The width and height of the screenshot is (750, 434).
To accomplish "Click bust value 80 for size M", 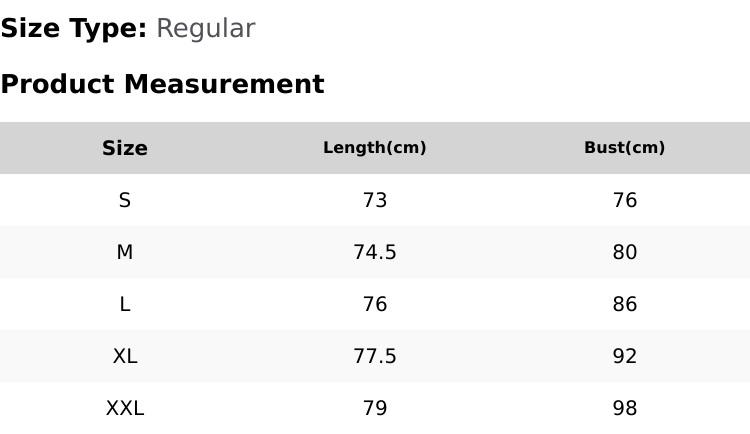I will 625,252.
